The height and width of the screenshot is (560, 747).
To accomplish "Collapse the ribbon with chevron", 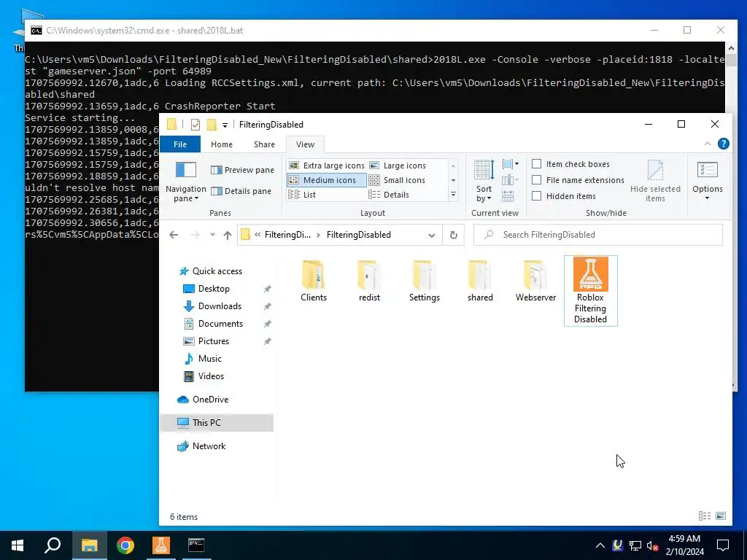I will (708, 144).
